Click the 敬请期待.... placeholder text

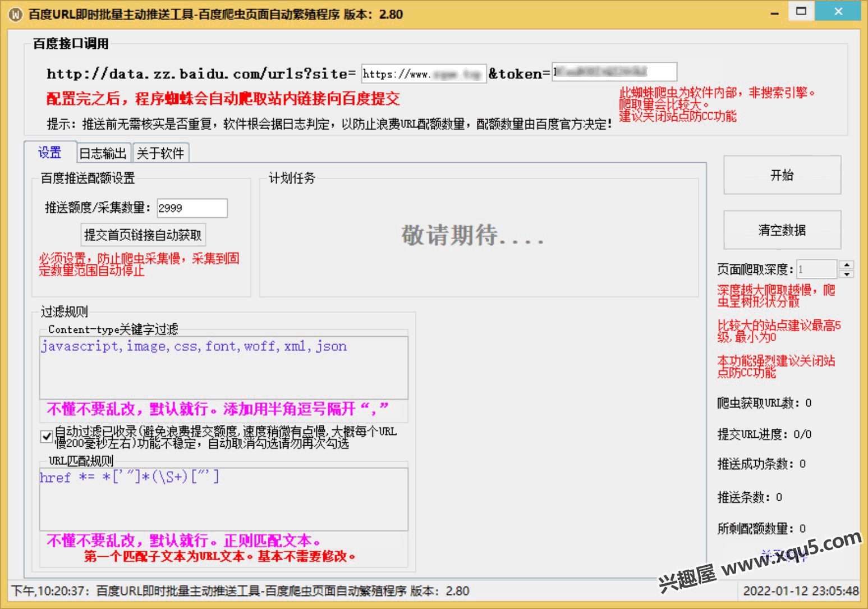coord(472,235)
